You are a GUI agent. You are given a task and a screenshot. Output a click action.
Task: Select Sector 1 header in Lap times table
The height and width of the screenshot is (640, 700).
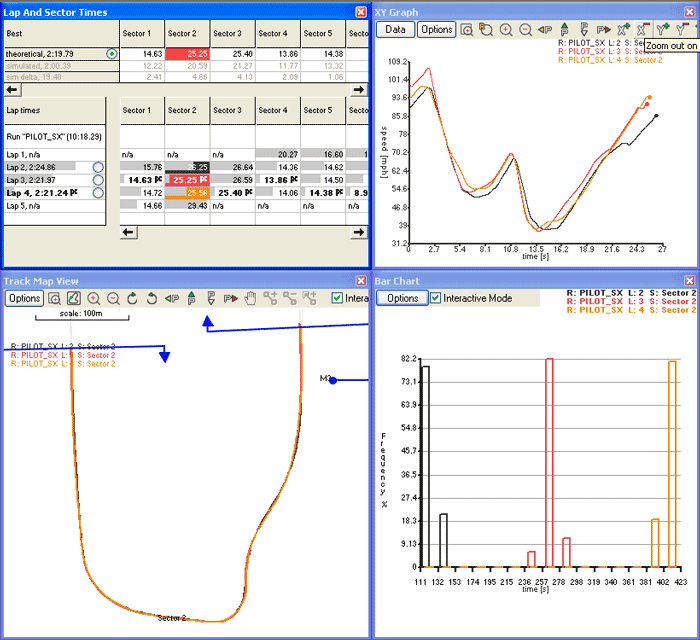pyautogui.click(x=141, y=110)
